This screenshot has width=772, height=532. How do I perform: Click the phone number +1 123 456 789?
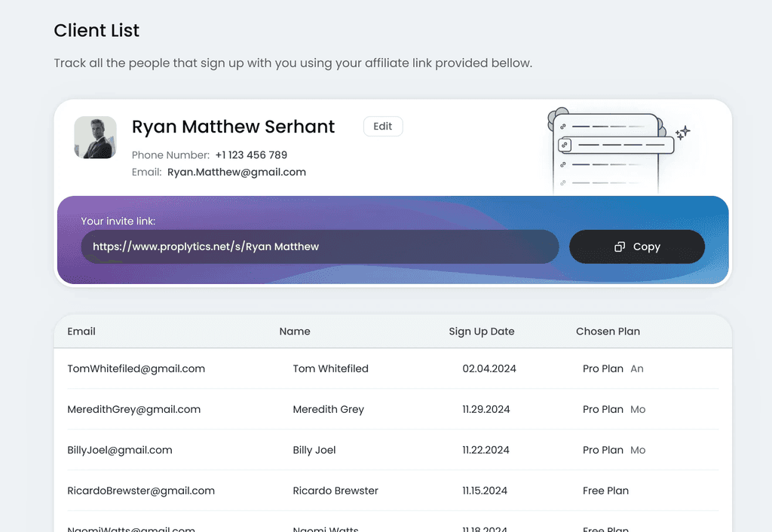click(251, 155)
